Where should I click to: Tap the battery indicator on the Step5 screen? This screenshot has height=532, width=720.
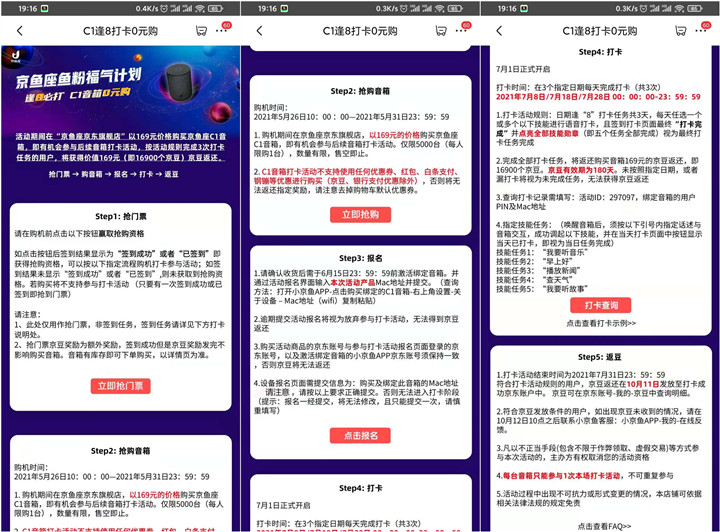(x=694, y=8)
